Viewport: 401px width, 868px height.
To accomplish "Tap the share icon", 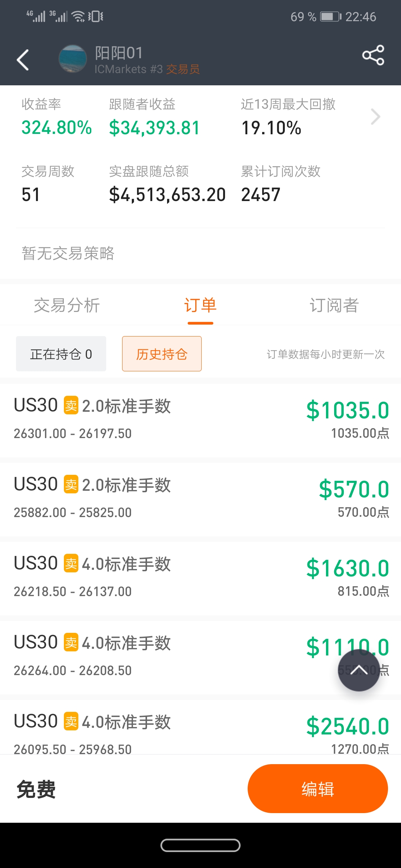I will (x=373, y=56).
